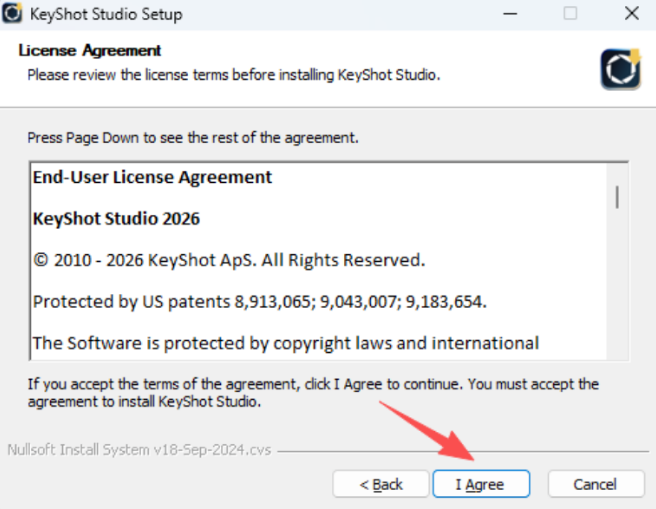Click the 'Press Page Down' instruction text
Image resolution: width=656 pixels, height=509 pixels.
192,136
